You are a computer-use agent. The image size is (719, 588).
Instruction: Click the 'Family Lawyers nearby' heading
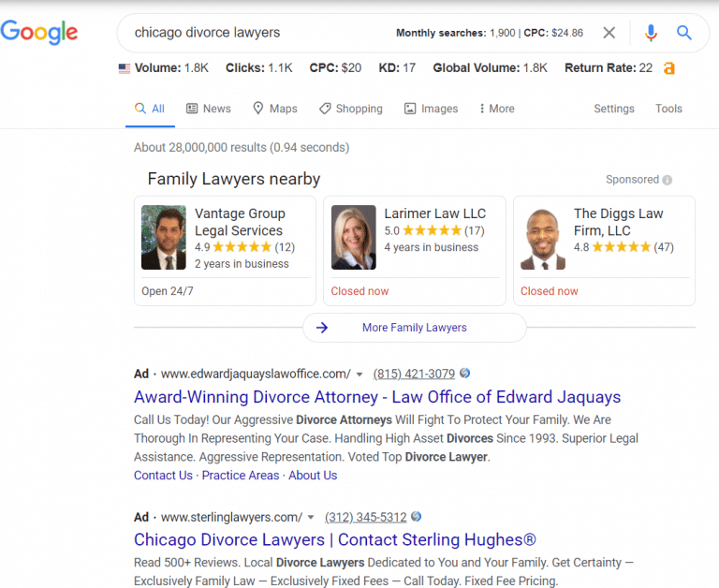234,179
